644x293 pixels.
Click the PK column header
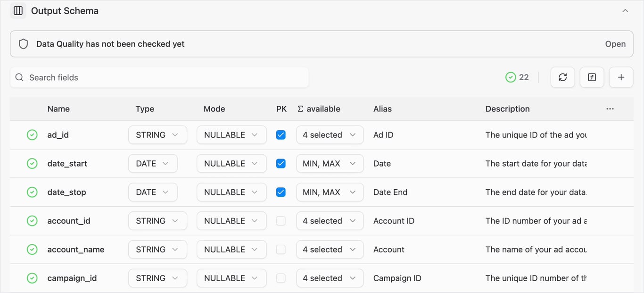pyautogui.click(x=281, y=109)
